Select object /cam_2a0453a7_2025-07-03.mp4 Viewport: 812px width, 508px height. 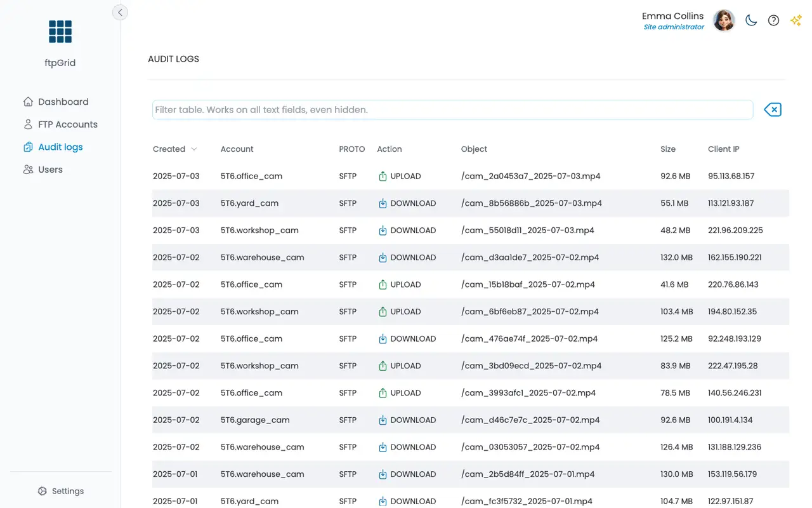[x=531, y=177]
